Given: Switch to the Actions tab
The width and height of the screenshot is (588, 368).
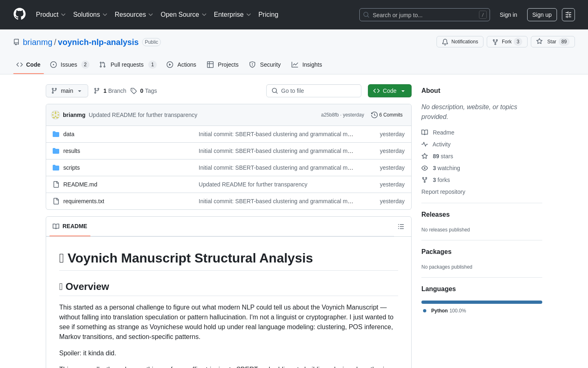Looking at the screenshot, I should click(181, 65).
